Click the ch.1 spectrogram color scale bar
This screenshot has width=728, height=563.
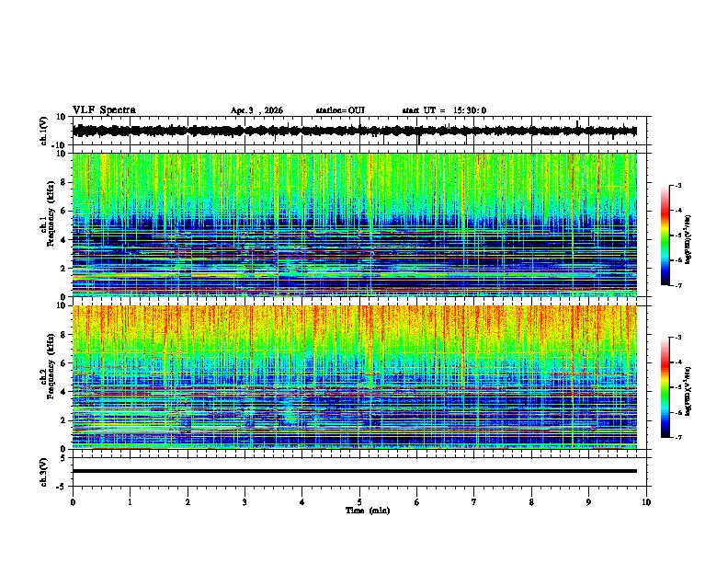point(665,236)
